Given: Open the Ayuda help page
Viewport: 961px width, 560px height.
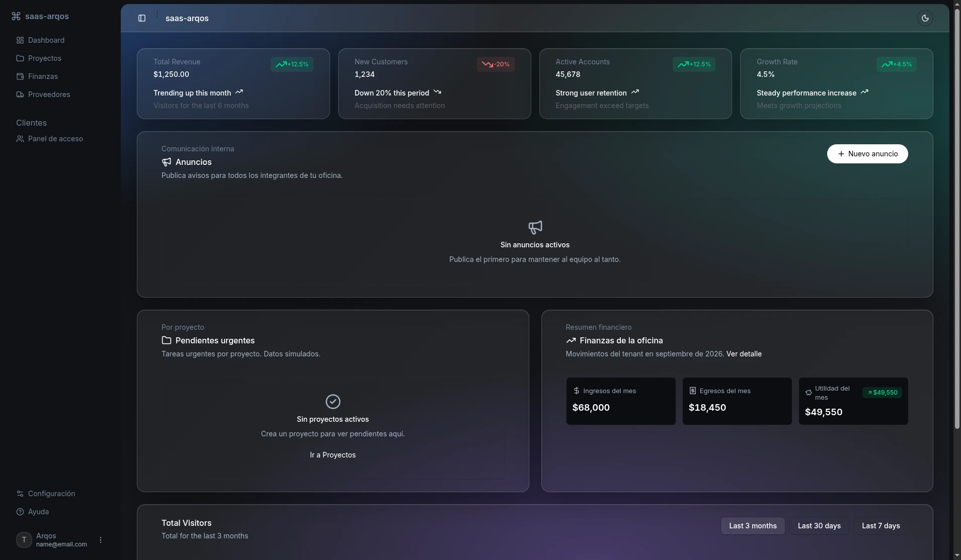Looking at the screenshot, I should point(60,512).
